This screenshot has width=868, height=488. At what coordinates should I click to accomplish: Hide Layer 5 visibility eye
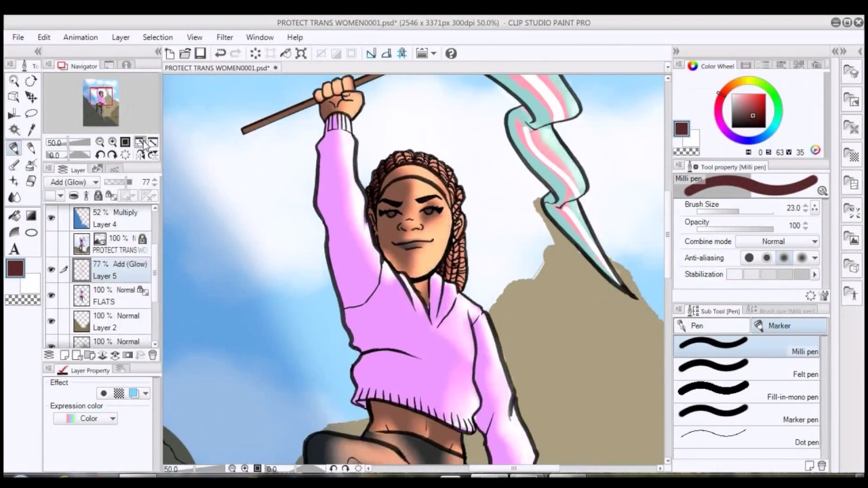[51, 270]
